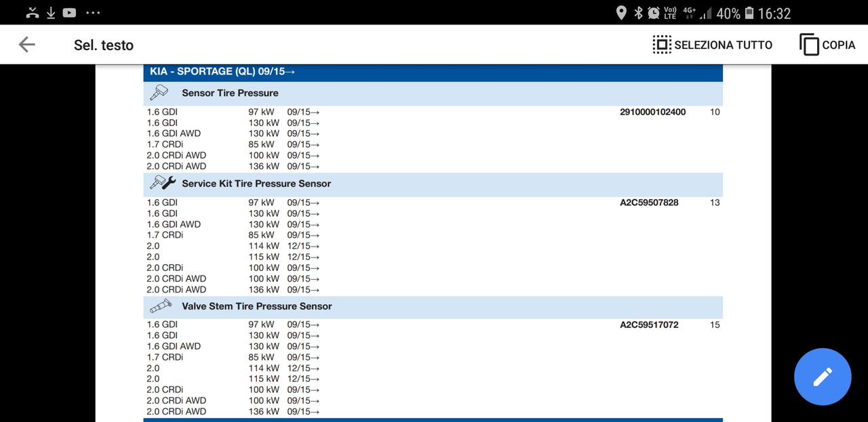Select page reference number 10
Screen dimensions: 868x422
pyautogui.click(x=715, y=112)
